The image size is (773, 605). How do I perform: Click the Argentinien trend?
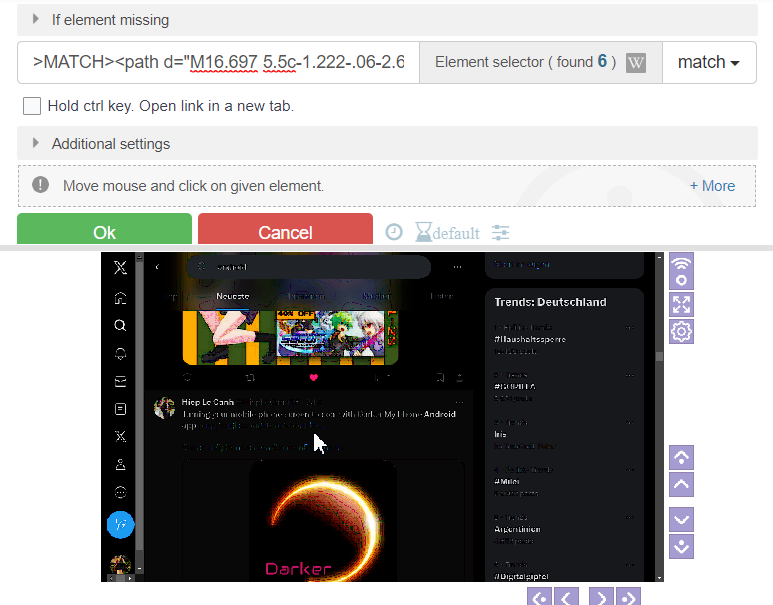[x=517, y=529]
